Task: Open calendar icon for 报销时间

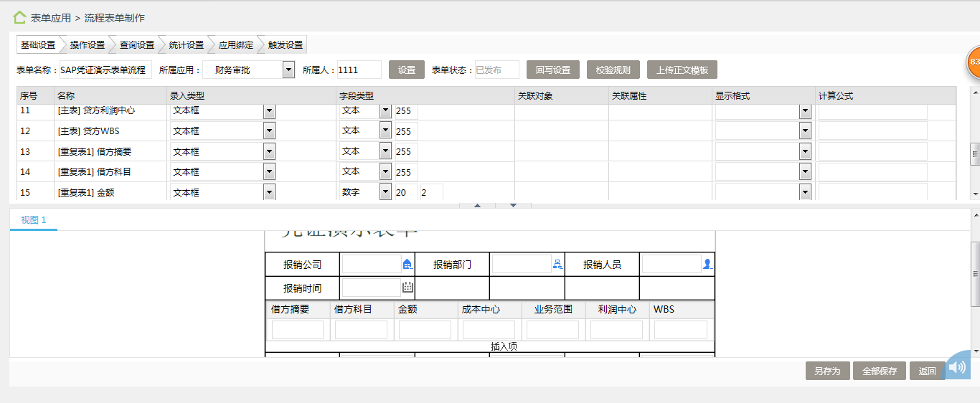Action: (407, 288)
